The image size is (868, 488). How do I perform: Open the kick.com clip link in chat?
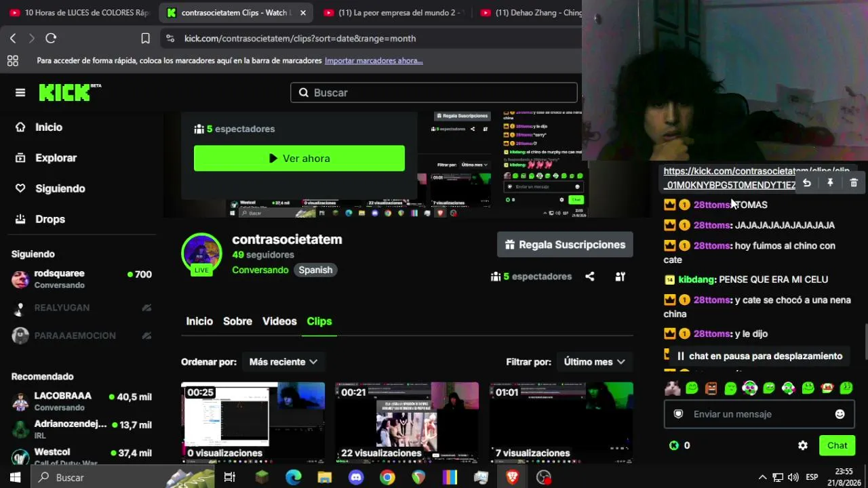[730, 178]
